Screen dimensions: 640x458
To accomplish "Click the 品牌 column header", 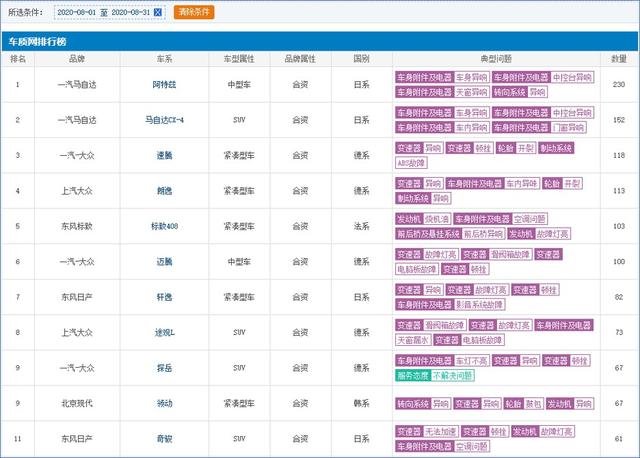I will (77, 59).
